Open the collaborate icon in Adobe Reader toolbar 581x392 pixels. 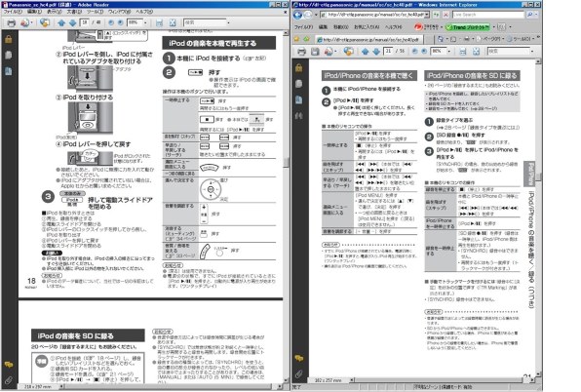(x=45, y=23)
